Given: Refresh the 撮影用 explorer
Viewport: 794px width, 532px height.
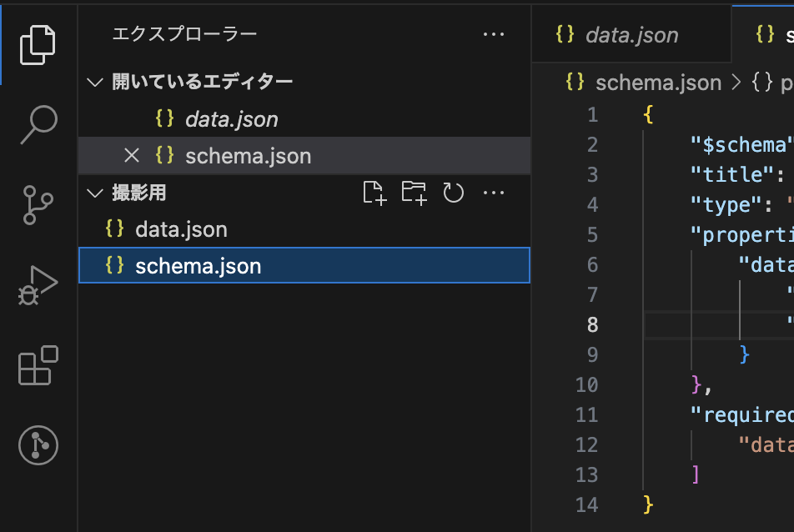Looking at the screenshot, I should [x=453, y=192].
